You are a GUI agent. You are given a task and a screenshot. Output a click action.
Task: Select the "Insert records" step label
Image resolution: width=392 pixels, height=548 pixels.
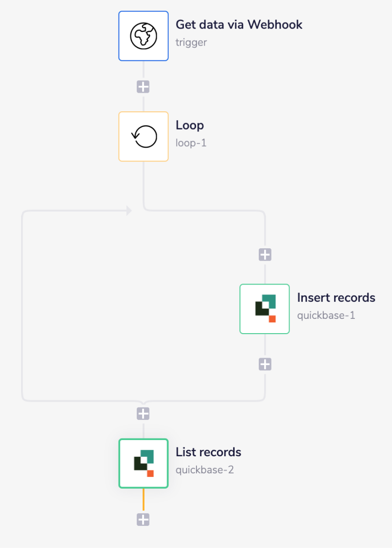click(x=336, y=297)
